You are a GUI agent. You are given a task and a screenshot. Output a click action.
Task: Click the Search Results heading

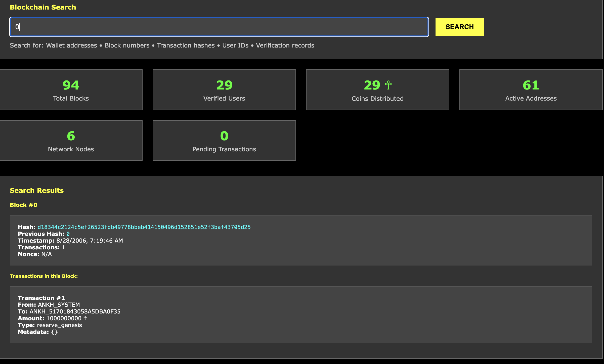37,191
